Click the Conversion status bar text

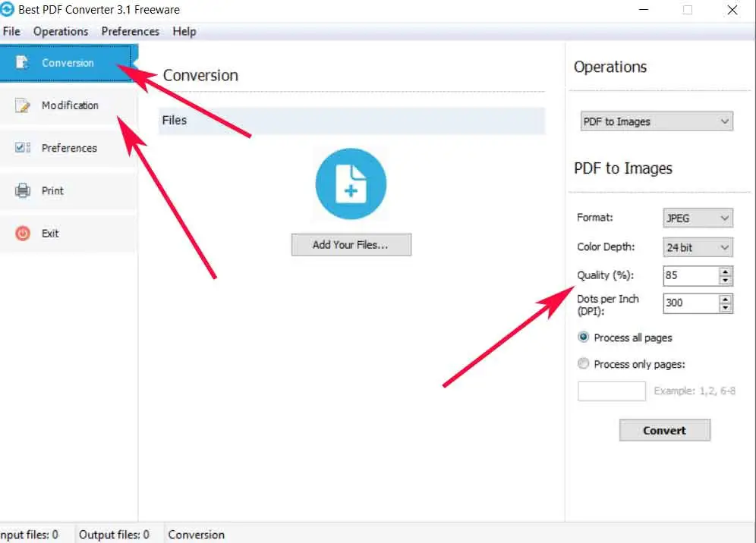[197, 535]
